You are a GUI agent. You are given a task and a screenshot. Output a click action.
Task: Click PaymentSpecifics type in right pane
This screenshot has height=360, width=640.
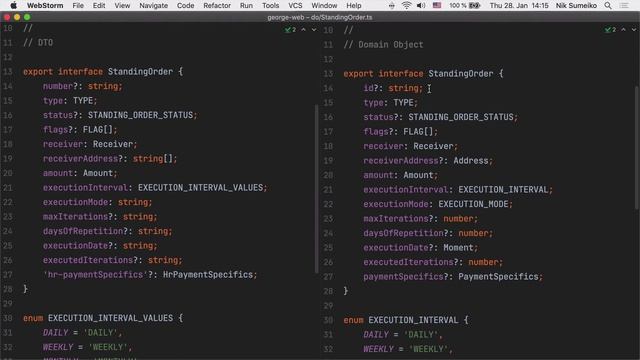498,277
